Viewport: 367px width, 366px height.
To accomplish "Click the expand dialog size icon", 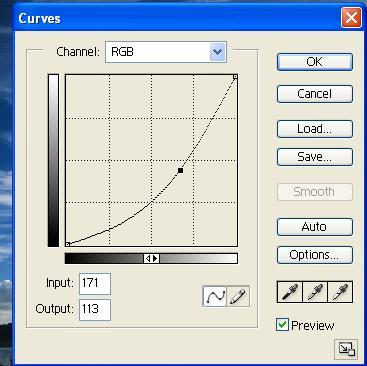I will tap(346, 349).
